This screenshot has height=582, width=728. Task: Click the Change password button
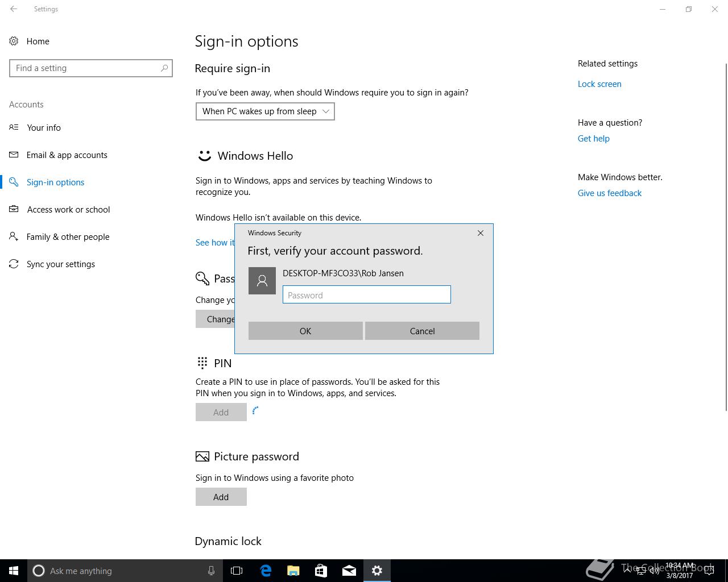(x=215, y=319)
